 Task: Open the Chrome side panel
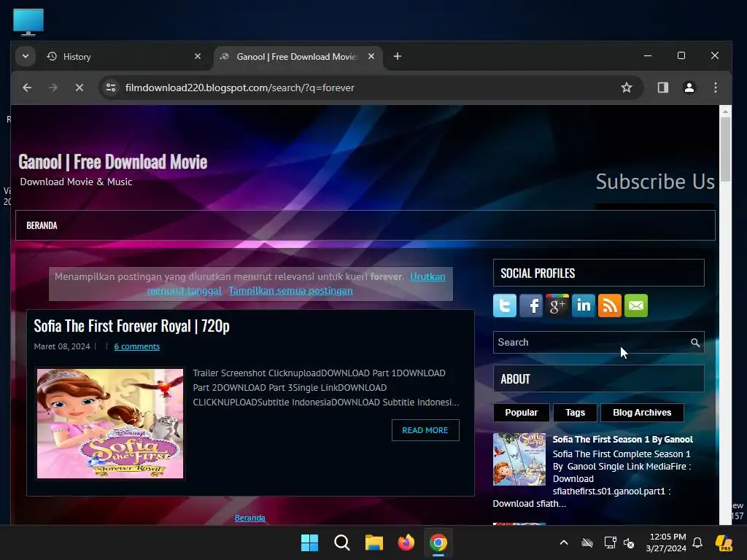pos(662,87)
